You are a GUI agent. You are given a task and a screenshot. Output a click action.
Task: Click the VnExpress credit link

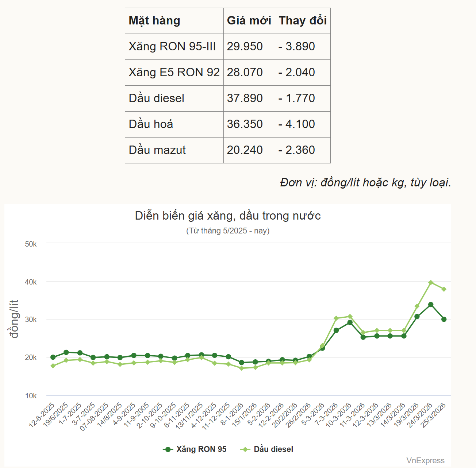click(425, 461)
